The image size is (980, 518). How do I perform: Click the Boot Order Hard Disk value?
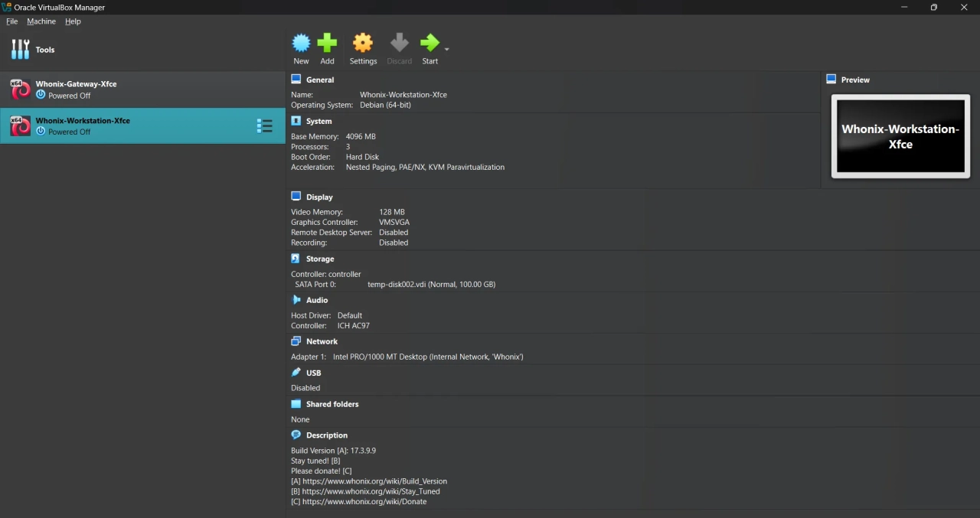click(x=362, y=157)
